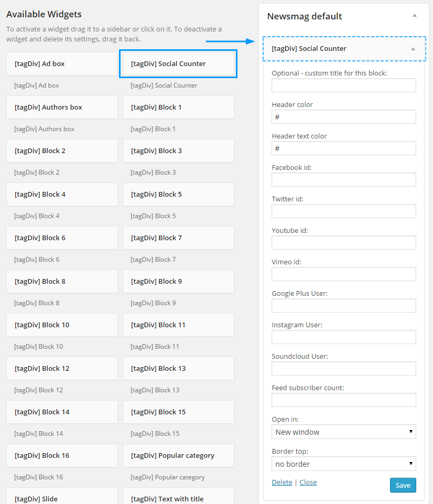Click the custom title input field
This screenshot has width=433, height=504.
coord(343,85)
